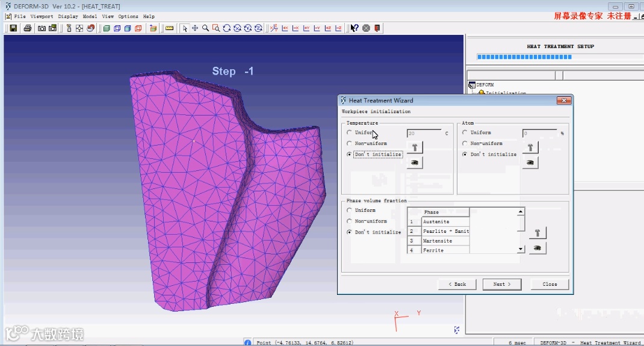This screenshot has width=644, height=346.
Task: Click phase table scroll down arrow
Action: pyautogui.click(x=521, y=249)
